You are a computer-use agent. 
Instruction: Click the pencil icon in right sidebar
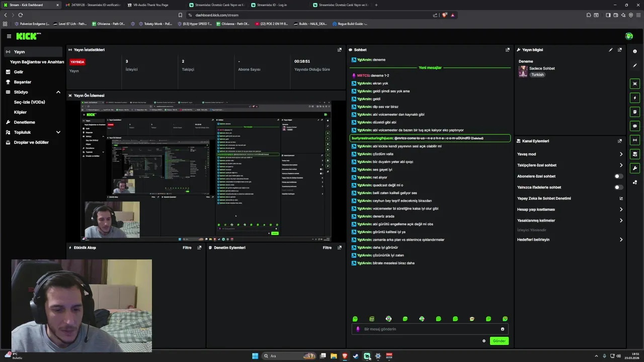(635, 66)
